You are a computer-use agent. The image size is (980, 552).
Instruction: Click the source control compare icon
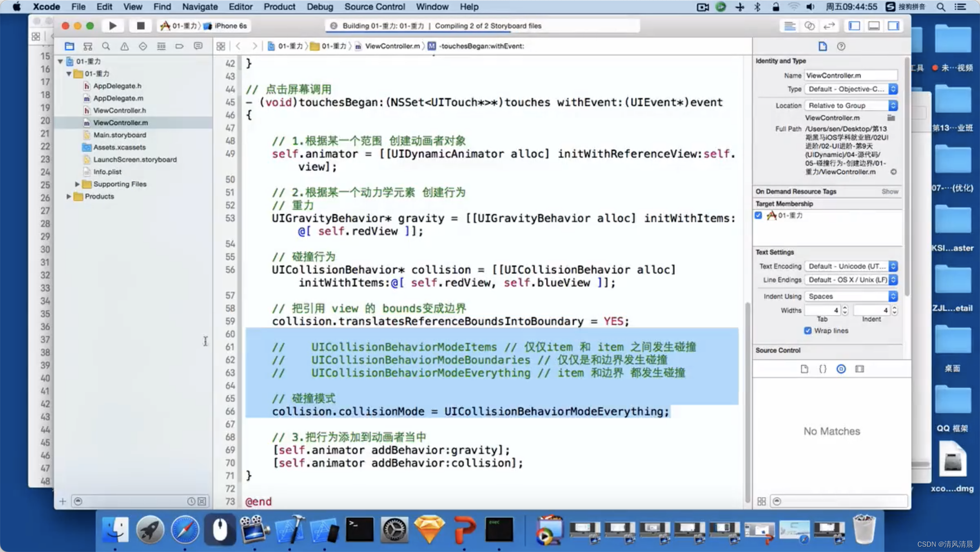pos(860,369)
